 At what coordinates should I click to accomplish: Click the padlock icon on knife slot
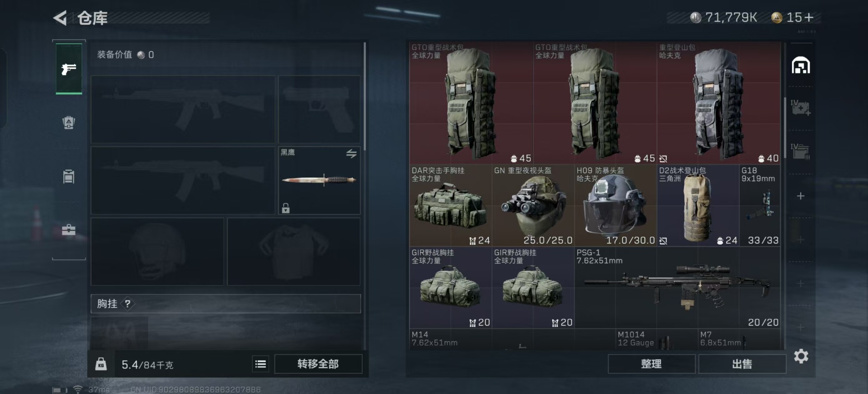coord(286,208)
